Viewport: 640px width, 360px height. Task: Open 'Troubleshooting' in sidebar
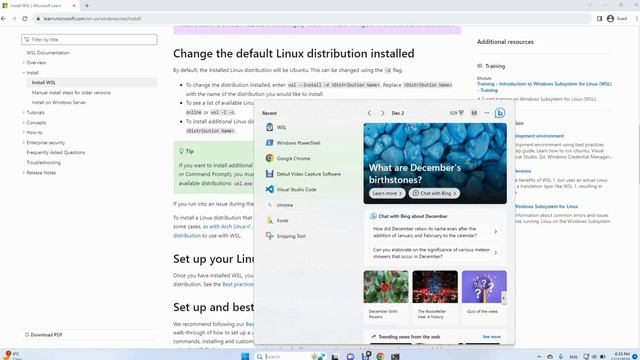43,162
